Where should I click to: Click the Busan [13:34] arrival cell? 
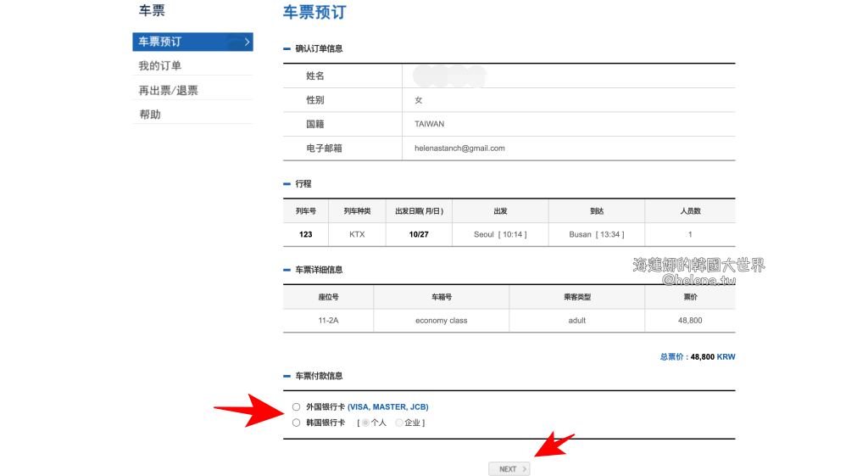pos(596,234)
